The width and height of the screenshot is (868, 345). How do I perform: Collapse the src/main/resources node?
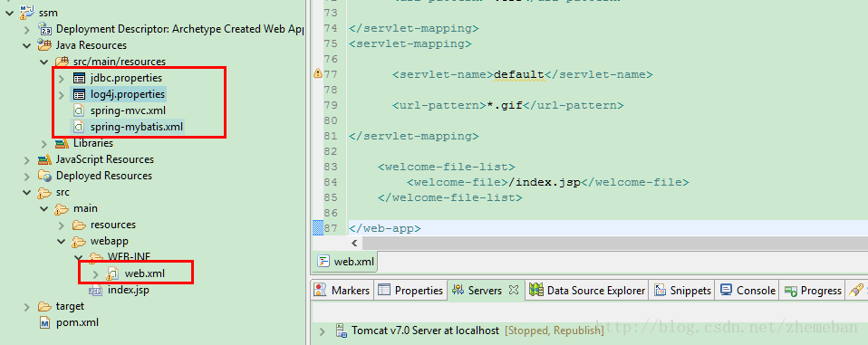tap(43, 62)
